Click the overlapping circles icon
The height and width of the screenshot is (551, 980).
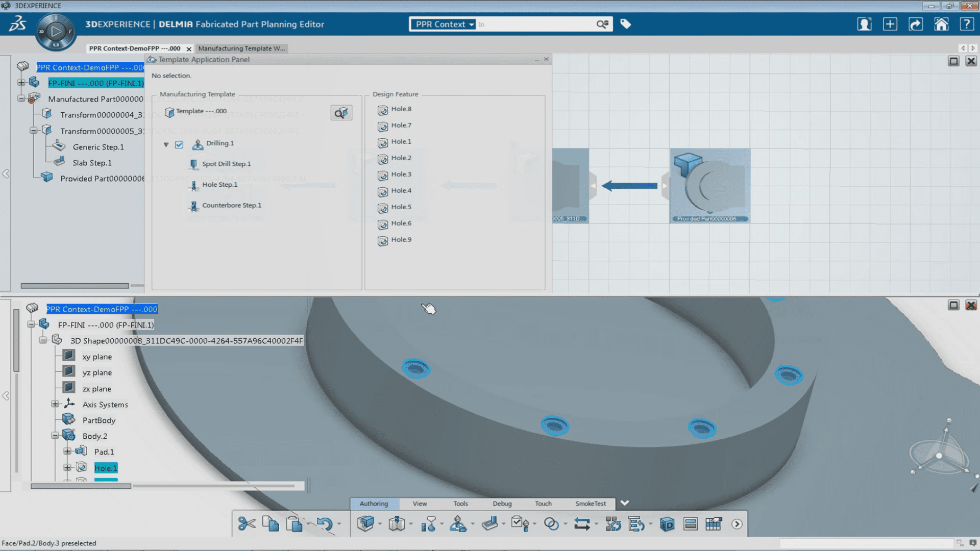click(551, 524)
